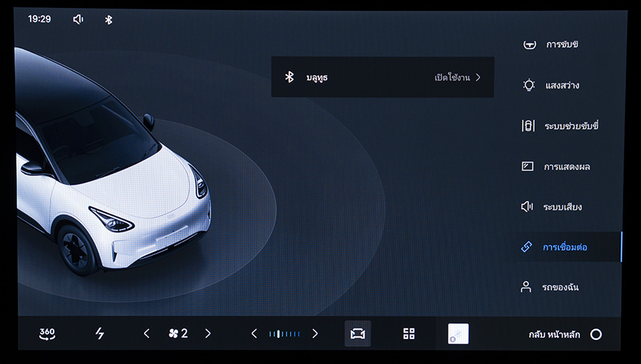
Task: Go to ระบบช่วยขับขี่ driver assistance
Action: coord(570,126)
